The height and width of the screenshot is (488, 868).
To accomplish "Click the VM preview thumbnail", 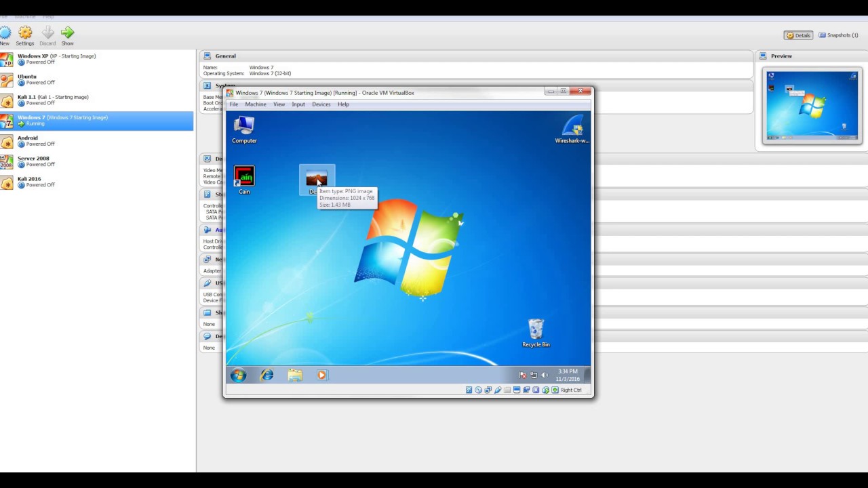I will (812, 106).
